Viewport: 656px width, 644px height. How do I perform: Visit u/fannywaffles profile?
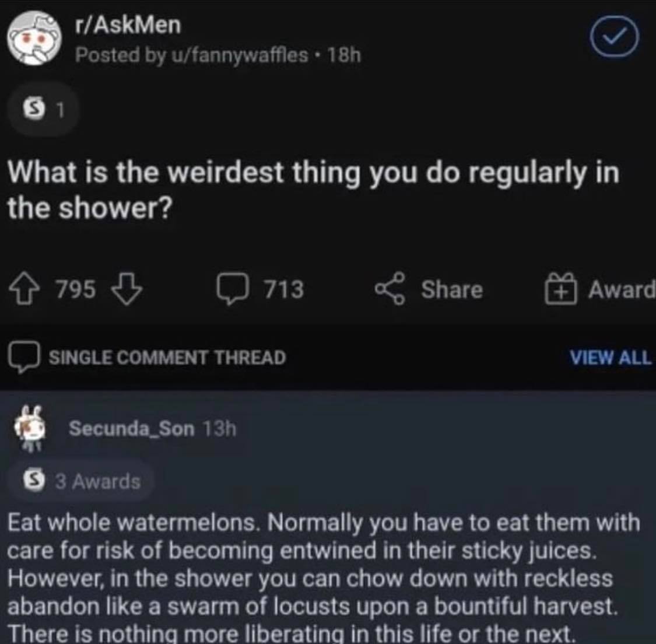240,55
